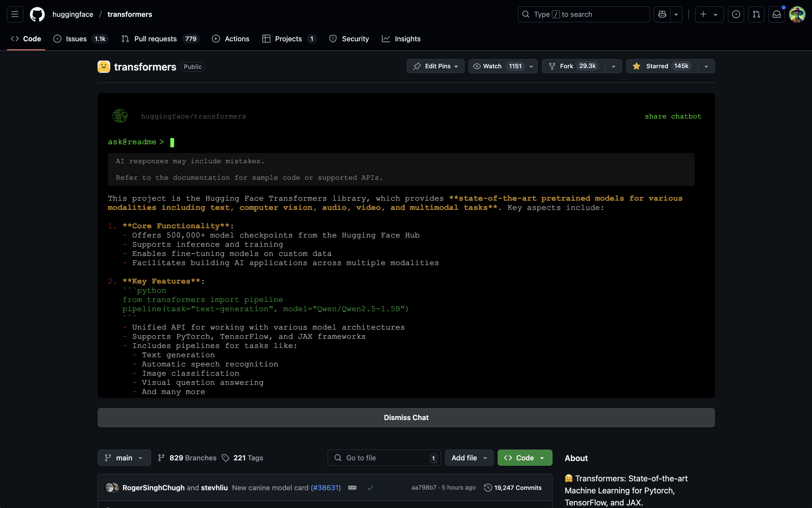Image resolution: width=812 pixels, height=508 pixels.
Task: Switch to the Insights tab
Action: (x=401, y=39)
